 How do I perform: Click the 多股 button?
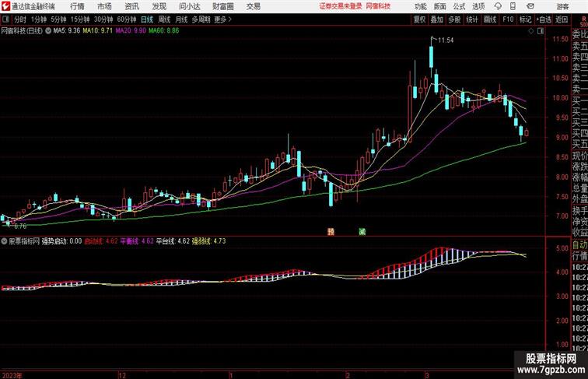point(454,19)
